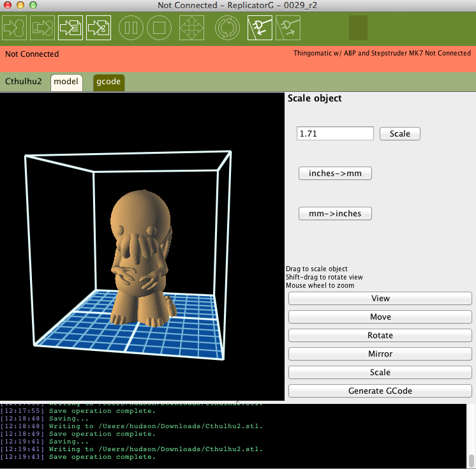Image resolution: width=476 pixels, height=469 pixels.
Task: Click the 'Mouse wheel to zoom' hint
Action: click(320, 285)
